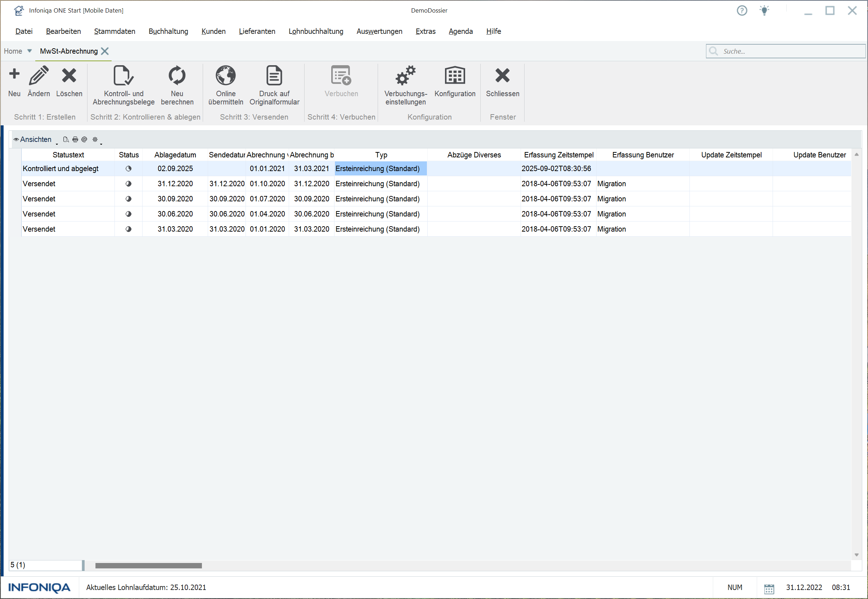Click Neu berechnen refresh icon

(x=177, y=75)
